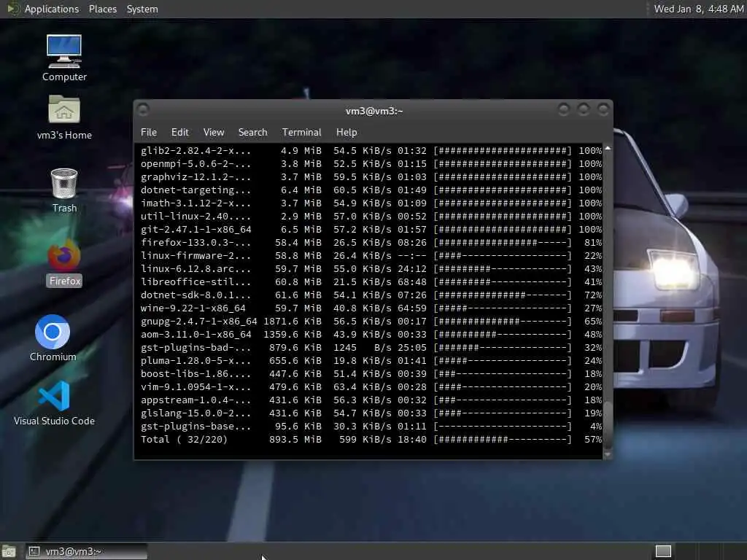The width and height of the screenshot is (747, 560).
Task: Click the boost-libs-1.86.... line
Action: [371, 374]
